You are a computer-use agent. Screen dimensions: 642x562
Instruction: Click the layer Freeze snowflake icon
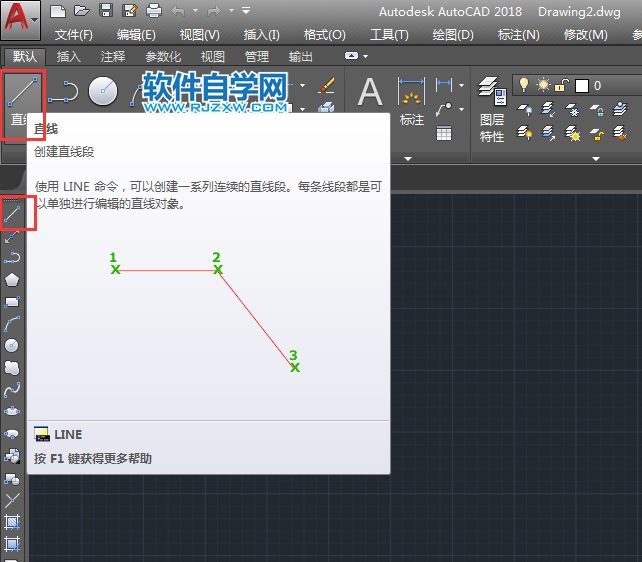[x=572, y=110]
